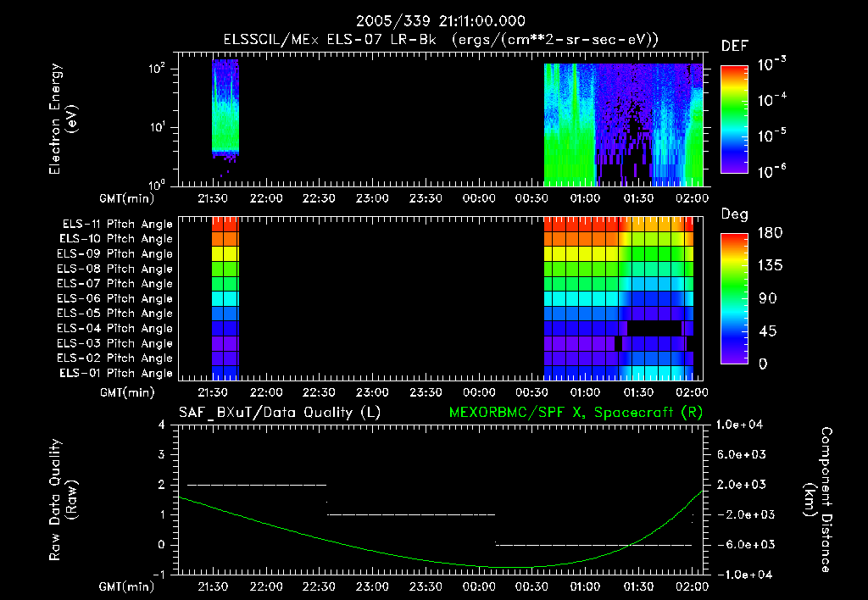
Task: Select the "DEF" colorbar heading
Action: coord(735,47)
